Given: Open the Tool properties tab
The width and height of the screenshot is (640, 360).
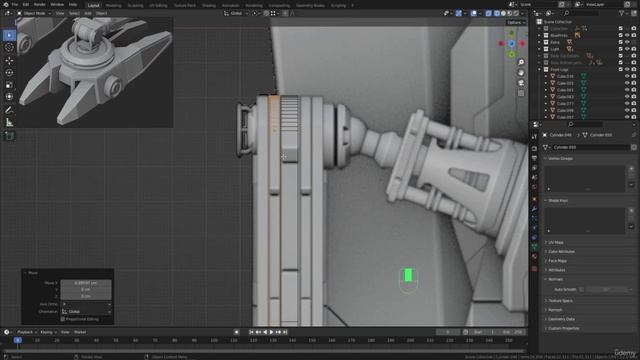Looking at the screenshot, I should [x=534, y=137].
